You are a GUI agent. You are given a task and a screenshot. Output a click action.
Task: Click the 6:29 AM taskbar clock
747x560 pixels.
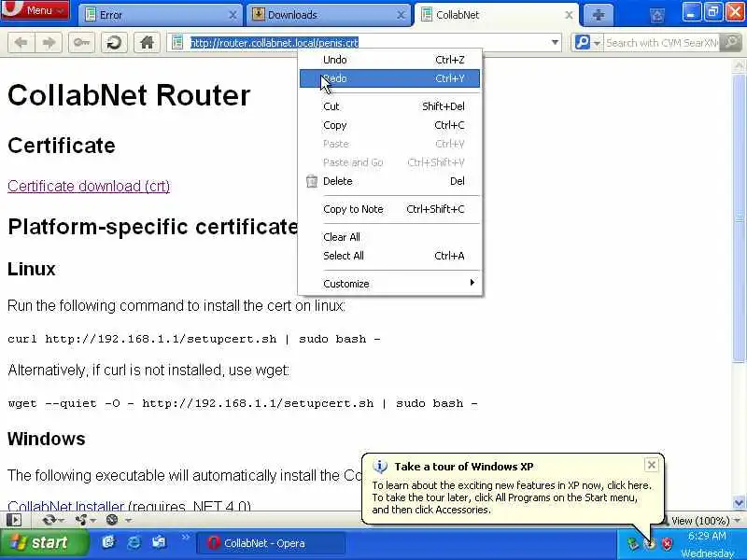click(708, 536)
